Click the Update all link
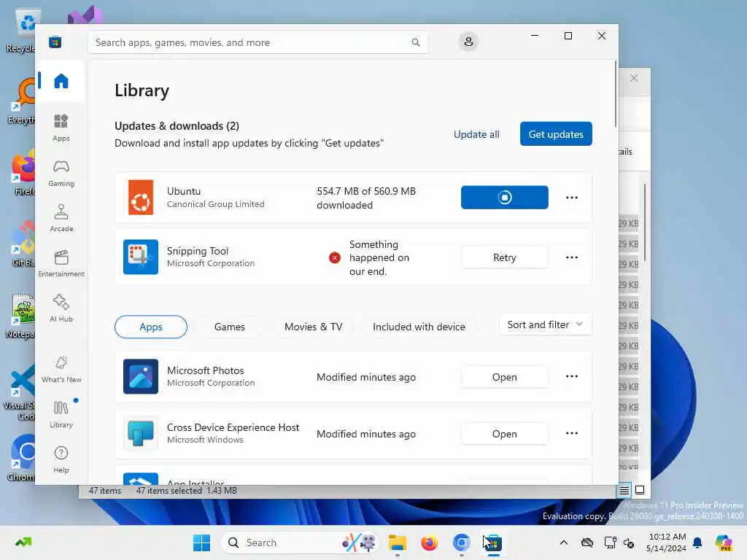Screen dimensions: 747x560 [x=476, y=134]
